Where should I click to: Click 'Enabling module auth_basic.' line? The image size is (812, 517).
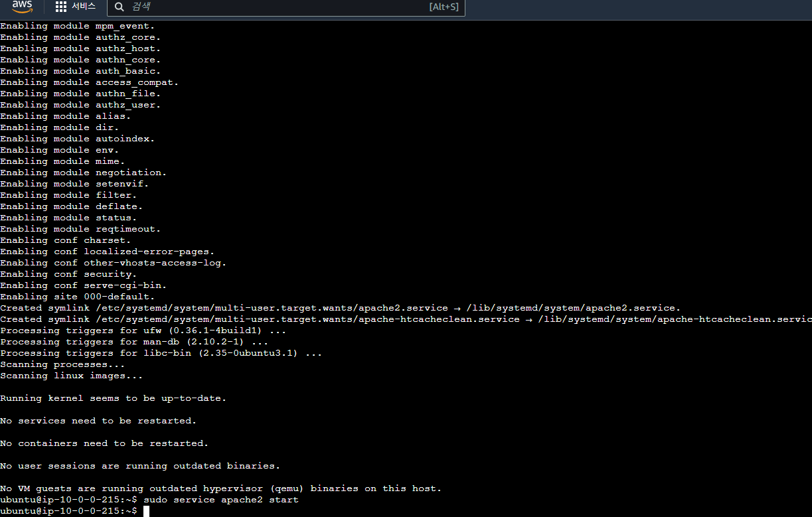pos(80,71)
